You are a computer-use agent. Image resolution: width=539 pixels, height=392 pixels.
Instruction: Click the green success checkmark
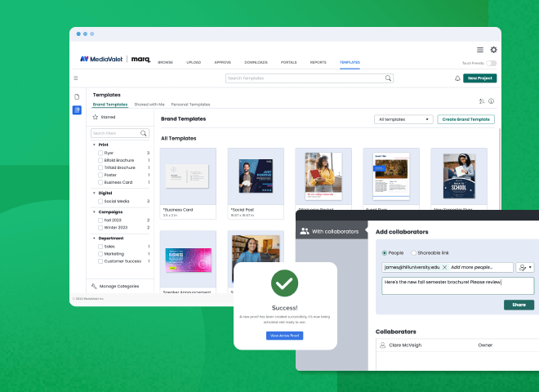point(284,283)
